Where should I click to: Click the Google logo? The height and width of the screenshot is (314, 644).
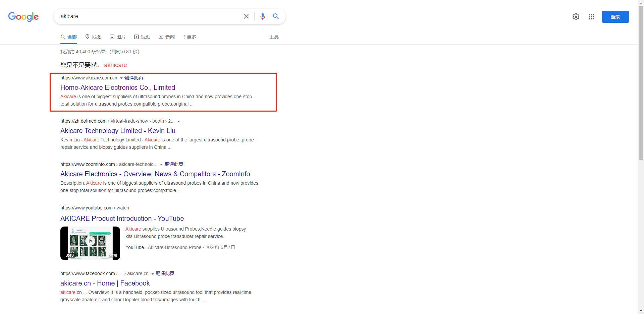tap(23, 17)
